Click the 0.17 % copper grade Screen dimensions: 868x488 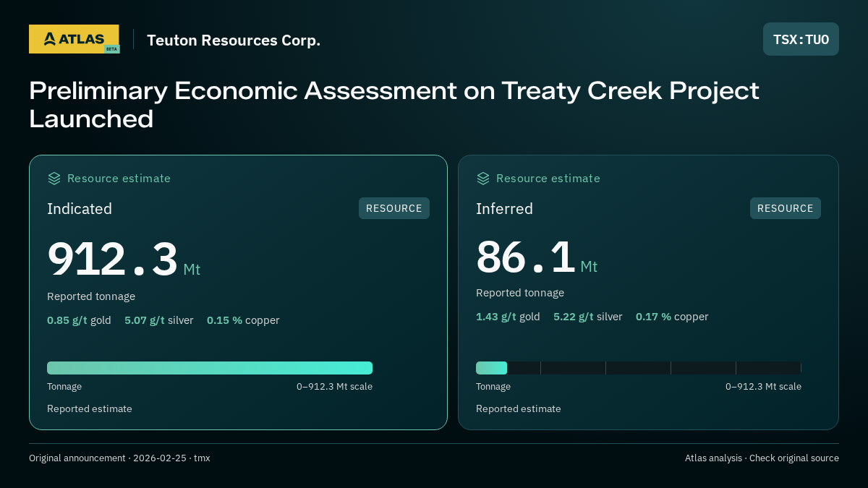click(672, 317)
